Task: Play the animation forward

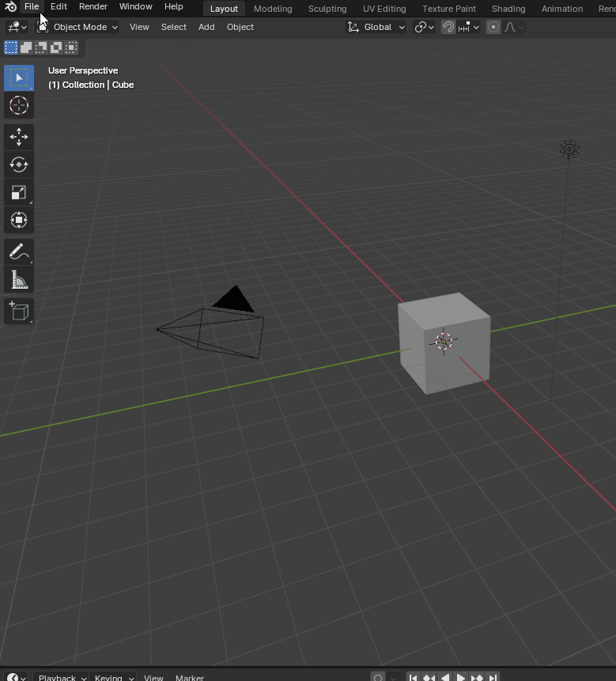Action: [461, 677]
